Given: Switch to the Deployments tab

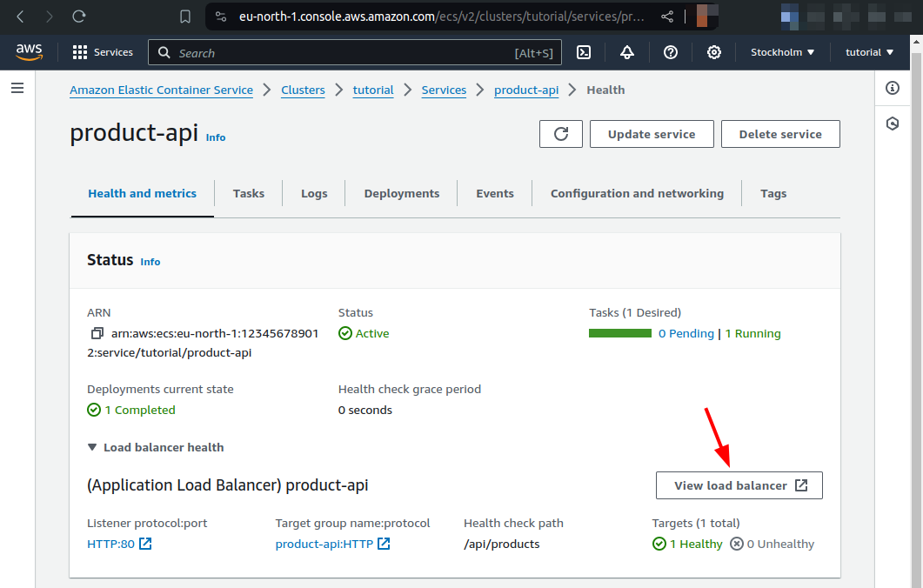Looking at the screenshot, I should (x=401, y=194).
